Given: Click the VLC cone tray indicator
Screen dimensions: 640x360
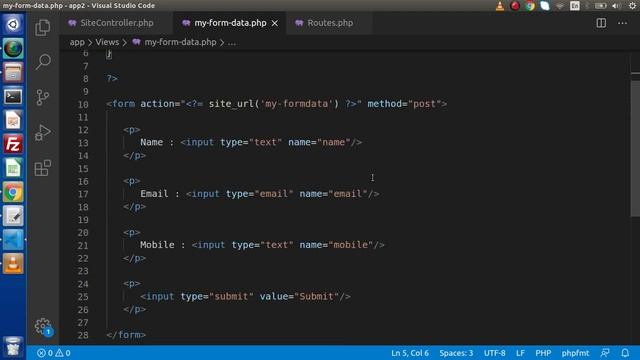Looking at the screenshot, I should (500, 6).
